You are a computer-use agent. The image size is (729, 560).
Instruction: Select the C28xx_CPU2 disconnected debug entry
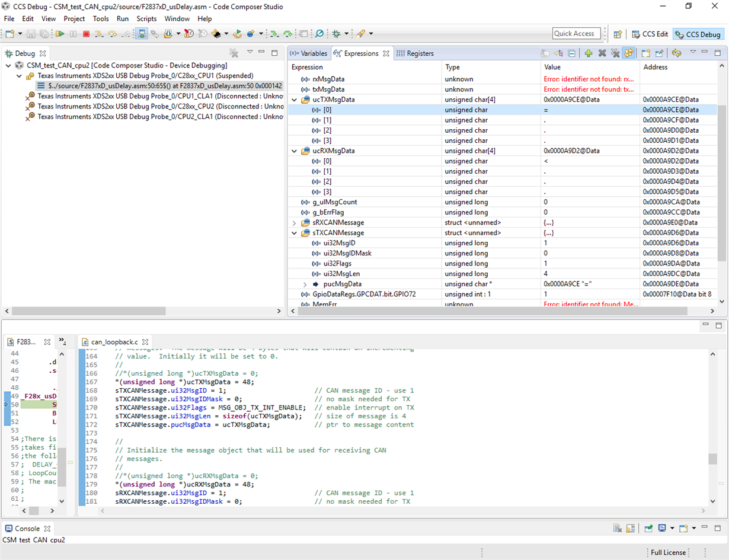click(x=154, y=107)
